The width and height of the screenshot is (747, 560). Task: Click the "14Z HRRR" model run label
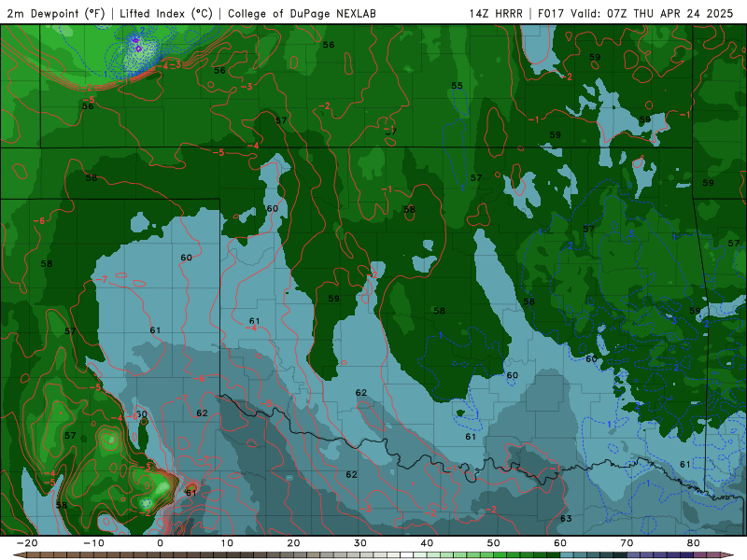pyautogui.click(x=496, y=13)
